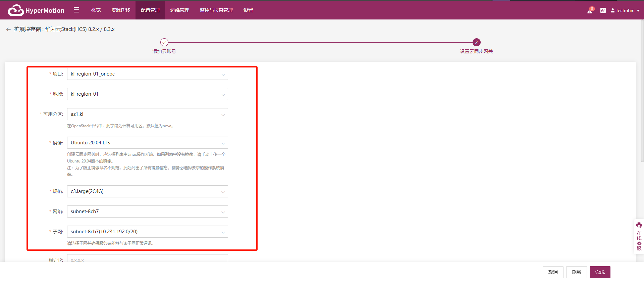Open the 镜像 dropdown Ubuntu 20.04 LTS

point(148,143)
